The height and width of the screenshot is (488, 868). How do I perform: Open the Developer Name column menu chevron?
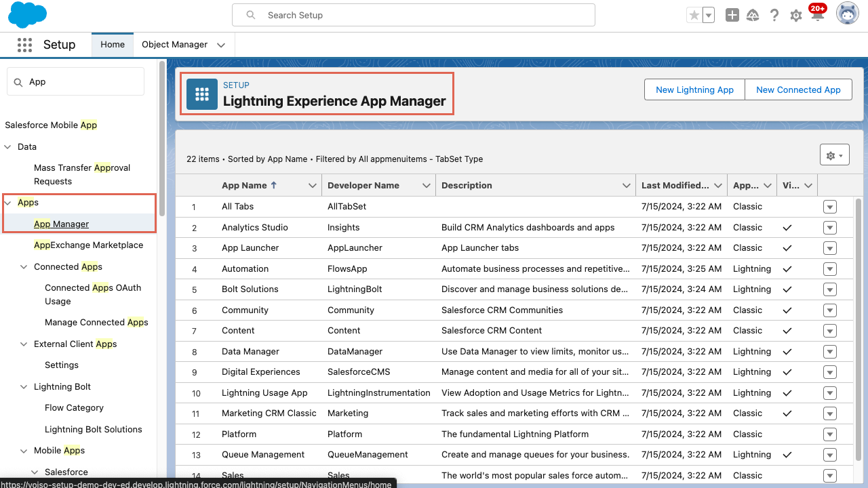(427, 186)
